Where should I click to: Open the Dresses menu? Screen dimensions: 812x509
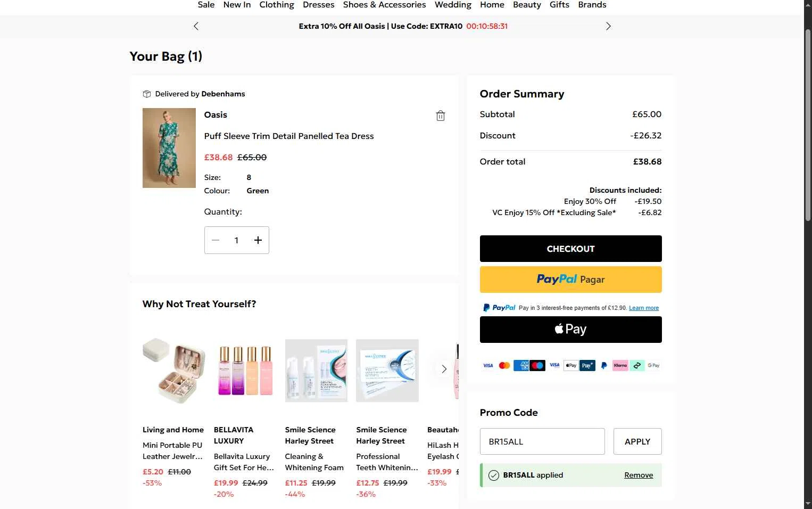pos(318,5)
